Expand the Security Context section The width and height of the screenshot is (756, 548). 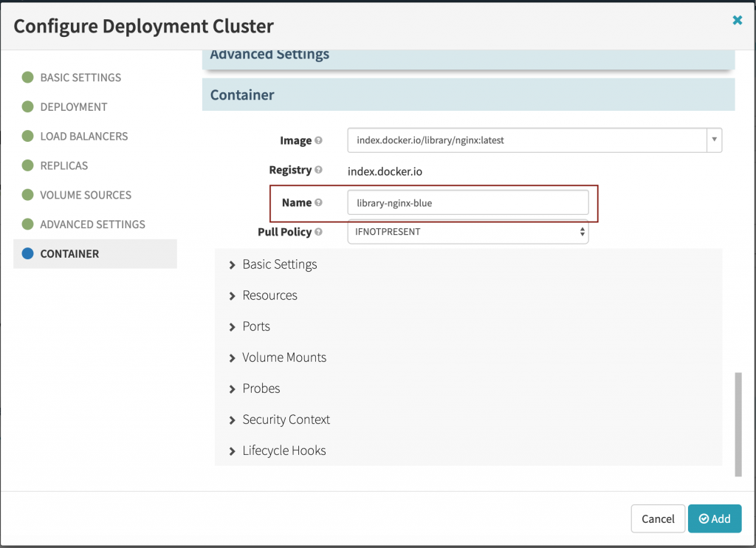click(x=286, y=419)
